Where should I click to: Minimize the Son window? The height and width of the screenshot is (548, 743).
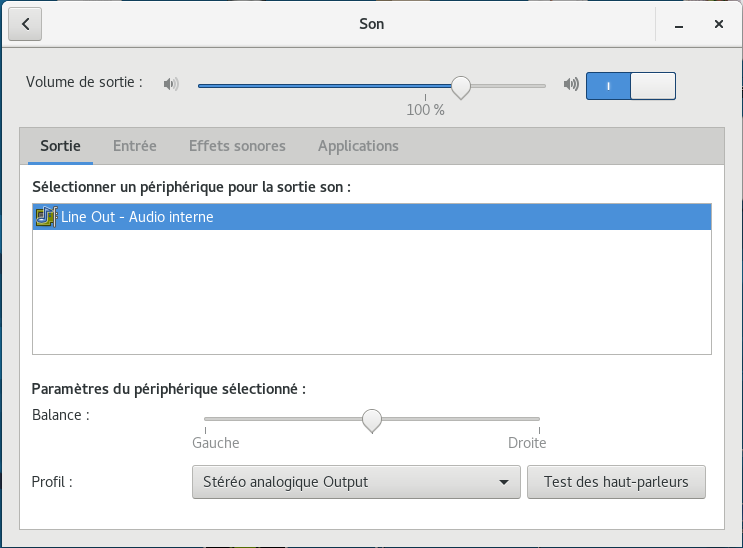click(x=679, y=25)
